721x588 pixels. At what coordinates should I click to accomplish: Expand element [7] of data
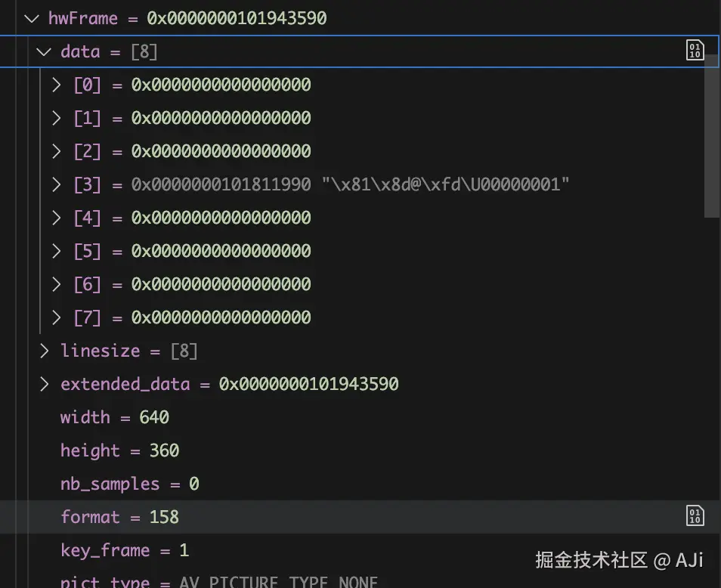coord(56,317)
